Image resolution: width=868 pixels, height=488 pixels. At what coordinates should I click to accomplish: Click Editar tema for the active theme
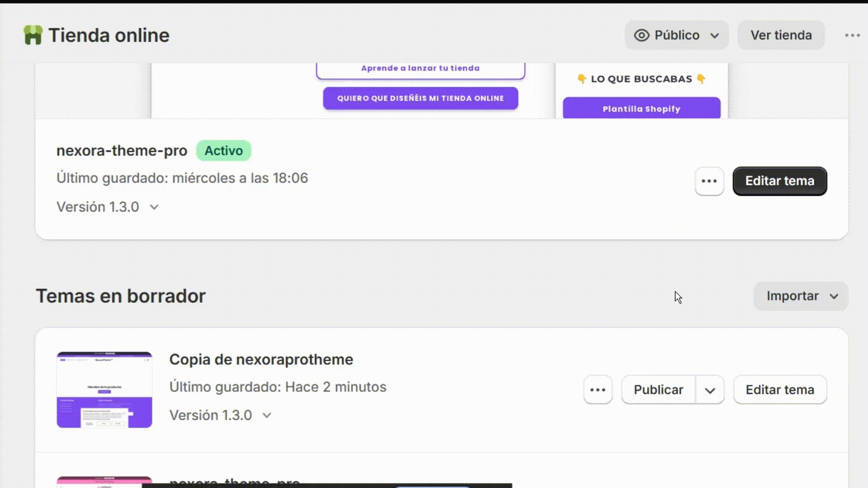pos(779,181)
